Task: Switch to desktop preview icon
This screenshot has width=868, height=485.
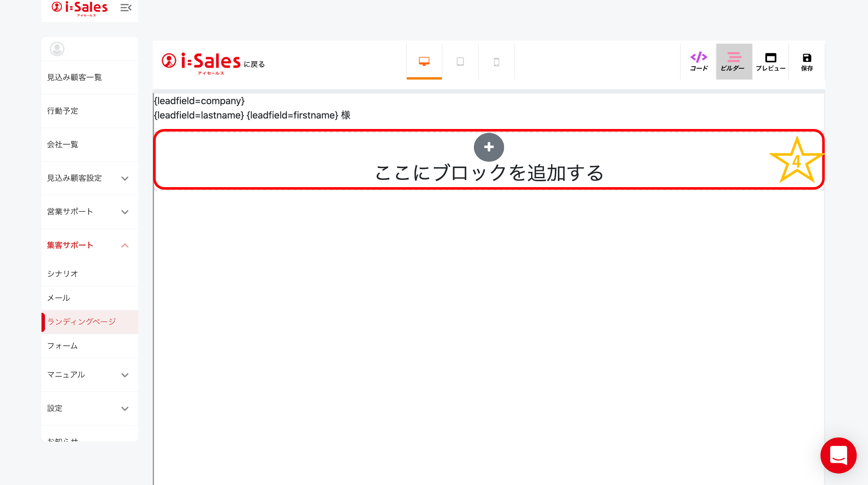Action: [x=424, y=62]
